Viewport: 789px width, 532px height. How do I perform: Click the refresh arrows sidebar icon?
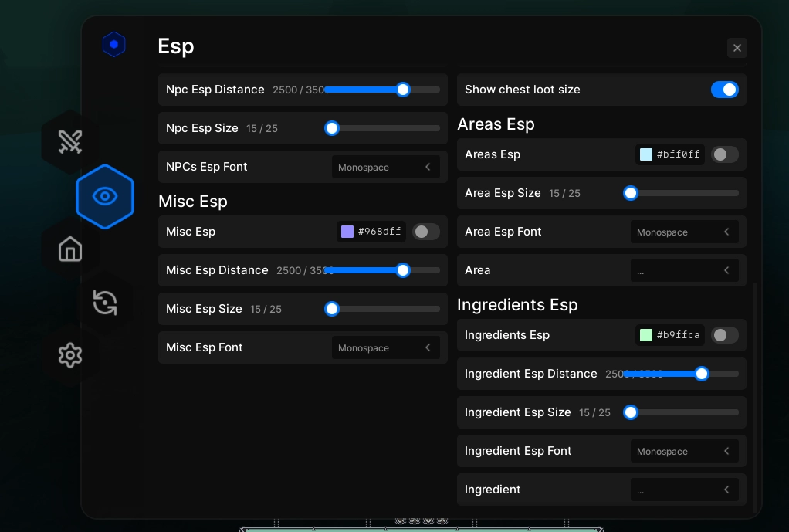pos(105,302)
